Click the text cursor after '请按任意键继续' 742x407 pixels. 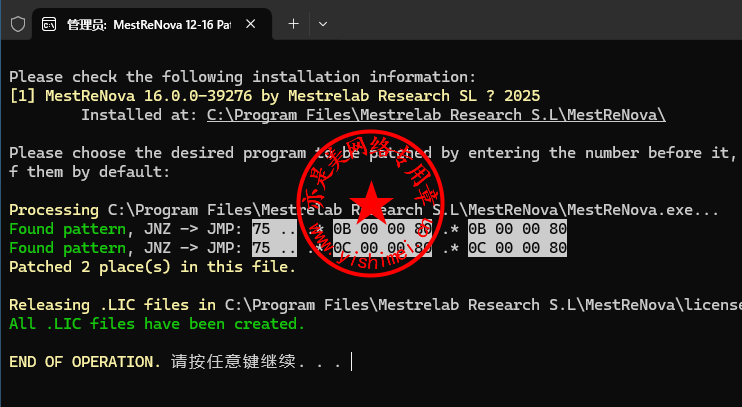click(351, 362)
